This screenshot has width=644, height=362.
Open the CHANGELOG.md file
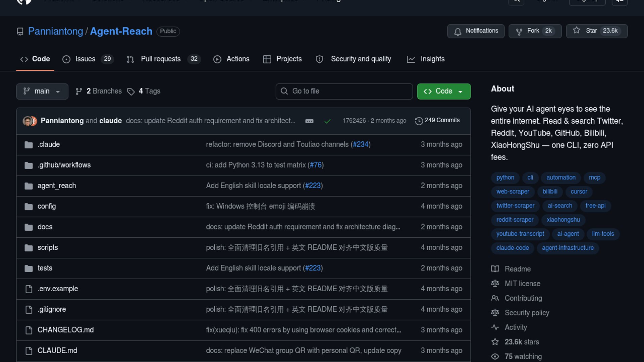(x=65, y=330)
